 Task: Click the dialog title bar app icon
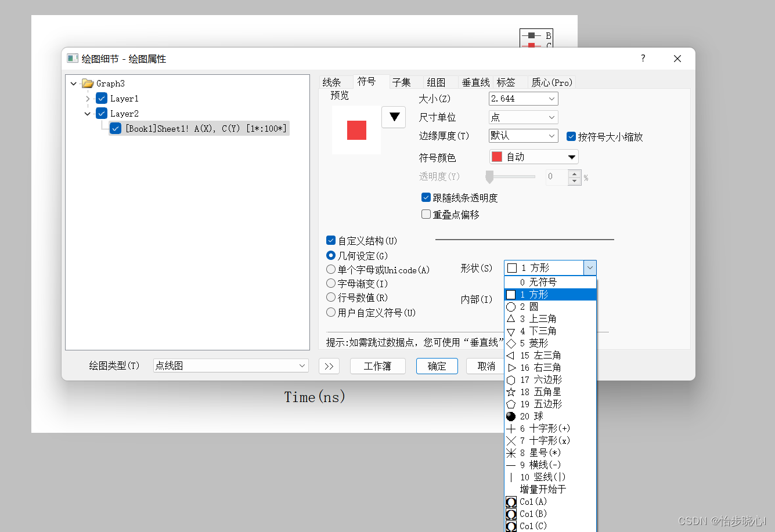[x=73, y=59]
